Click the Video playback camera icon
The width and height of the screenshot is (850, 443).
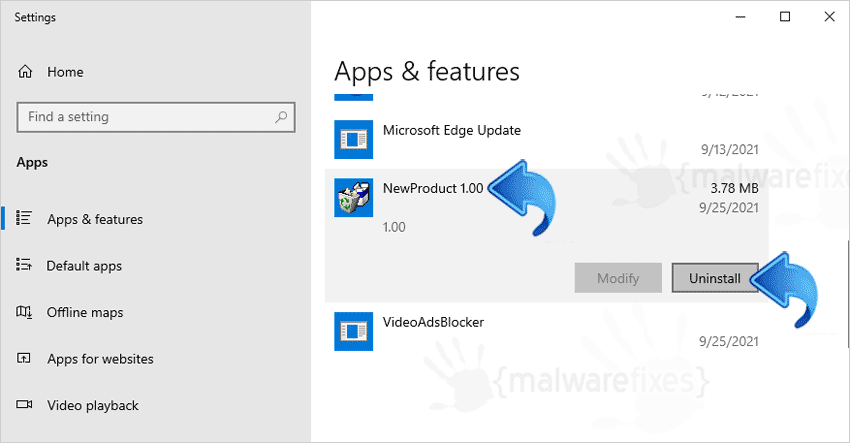[24, 405]
